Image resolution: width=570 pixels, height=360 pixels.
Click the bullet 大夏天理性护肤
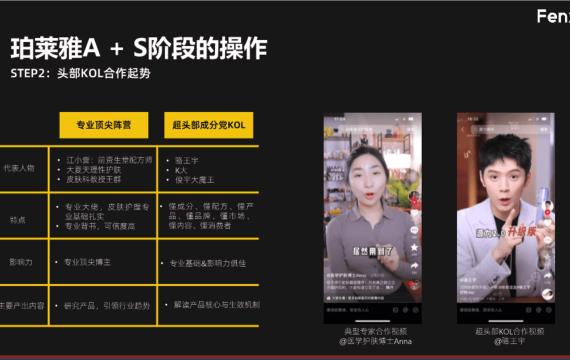click(93, 170)
